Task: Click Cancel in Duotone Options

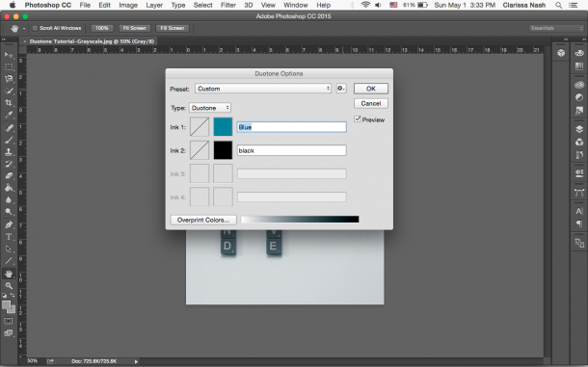Action: (x=371, y=103)
